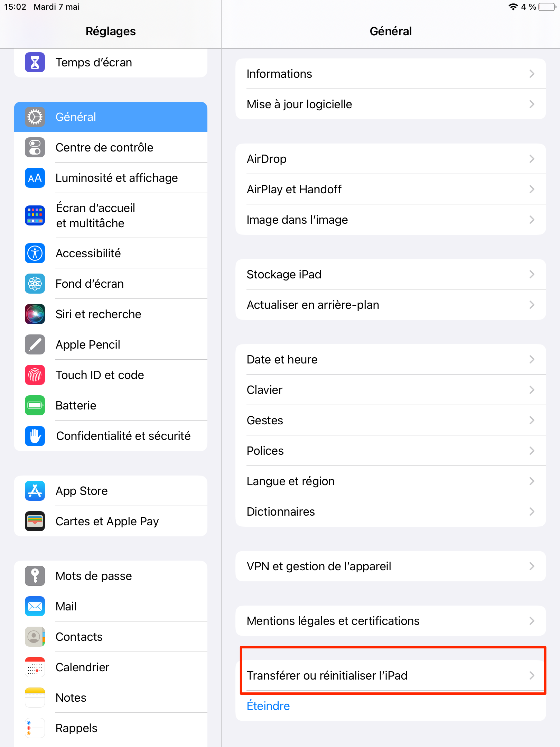Select Luminosité et affichage in sidebar

(x=111, y=178)
